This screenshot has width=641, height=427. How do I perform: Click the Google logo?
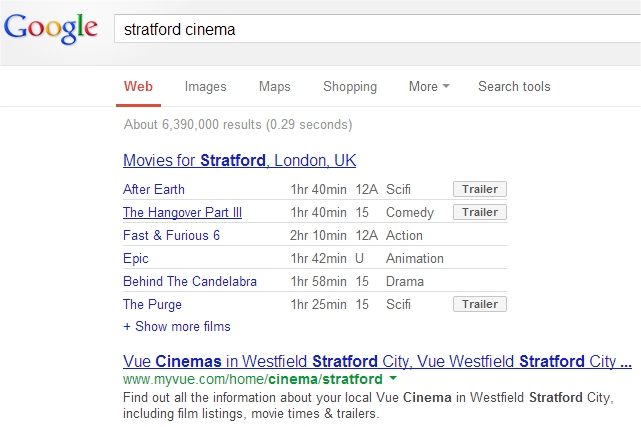pyautogui.click(x=51, y=29)
